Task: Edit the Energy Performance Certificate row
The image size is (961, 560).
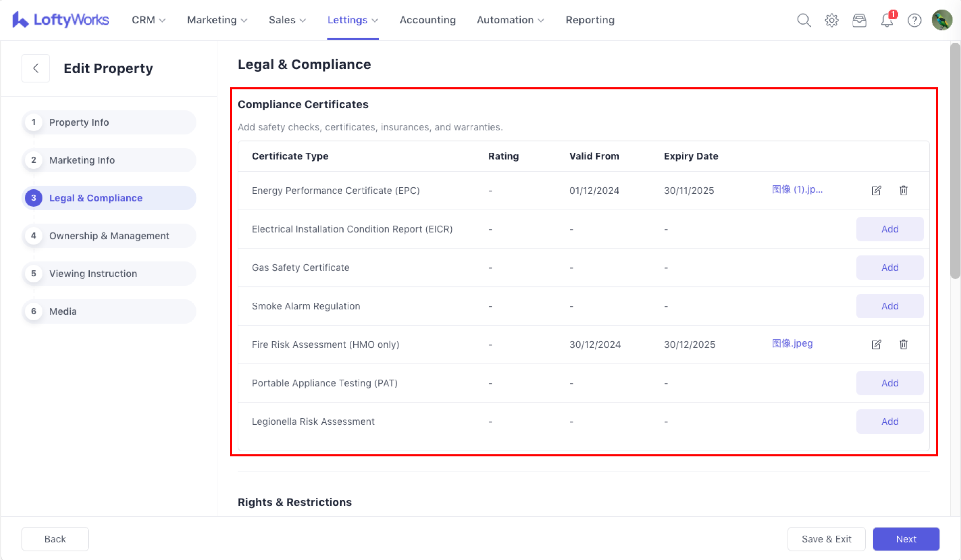Action: point(876,190)
